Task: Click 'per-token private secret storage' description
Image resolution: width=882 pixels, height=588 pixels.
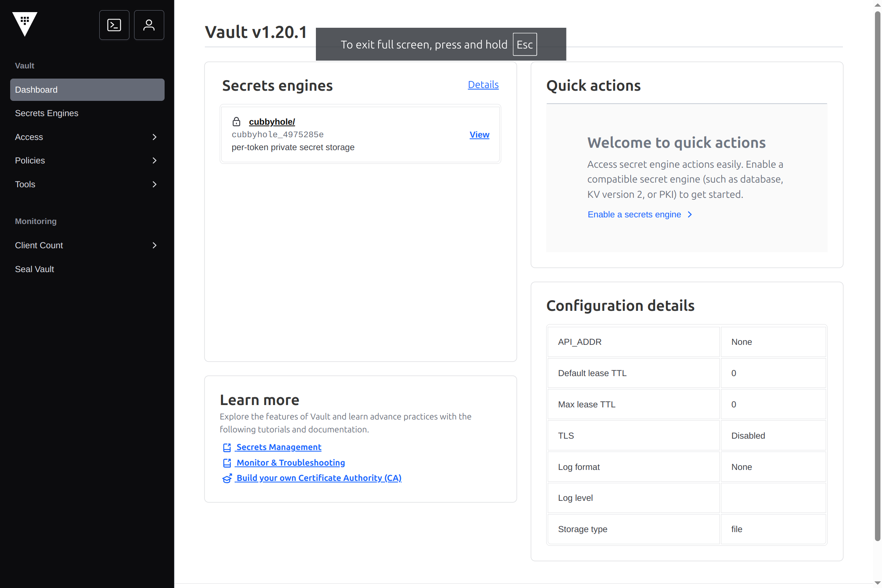Action: (x=293, y=147)
